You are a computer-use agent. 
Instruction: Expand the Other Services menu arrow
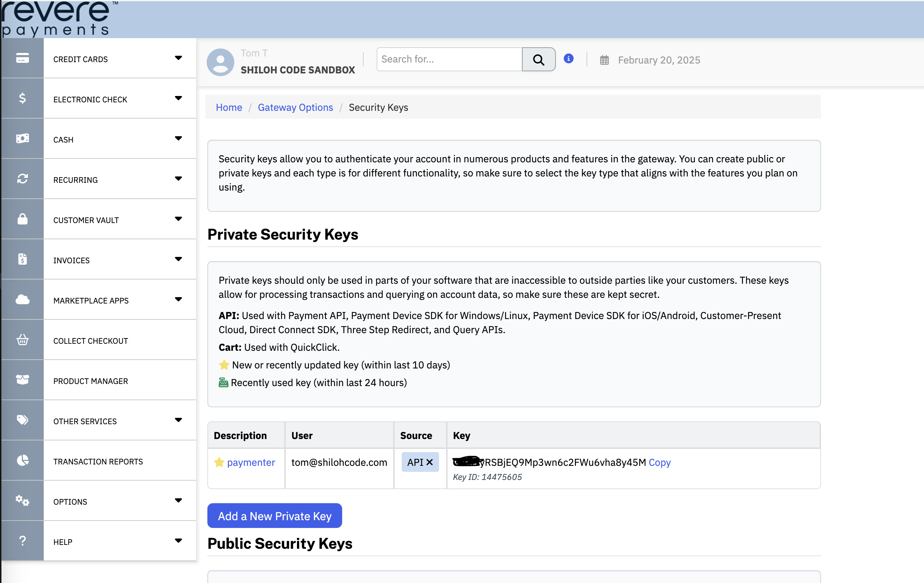tap(178, 420)
